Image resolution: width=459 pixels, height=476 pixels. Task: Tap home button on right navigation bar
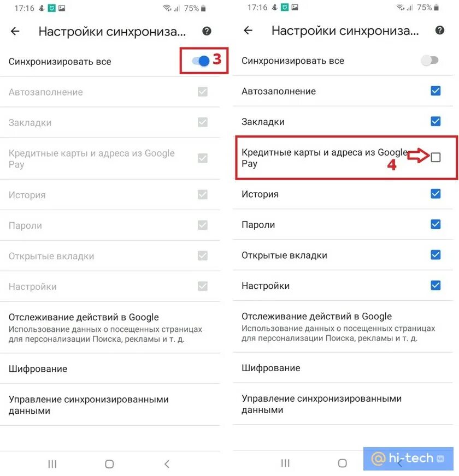click(342, 463)
